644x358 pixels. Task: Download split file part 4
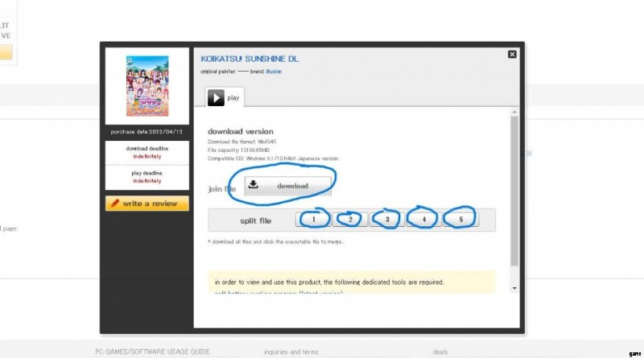point(423,219)
